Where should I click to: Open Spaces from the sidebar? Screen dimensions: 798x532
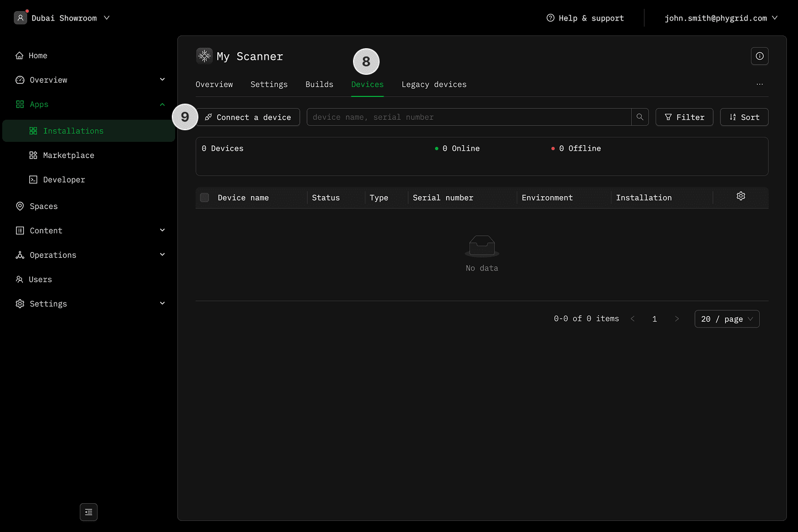tap(43, 206)
